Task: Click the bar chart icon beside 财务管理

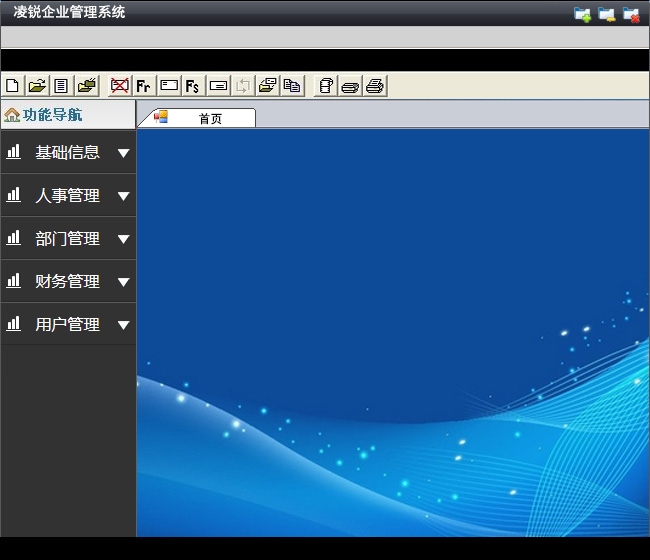Action: coord(14,281)
